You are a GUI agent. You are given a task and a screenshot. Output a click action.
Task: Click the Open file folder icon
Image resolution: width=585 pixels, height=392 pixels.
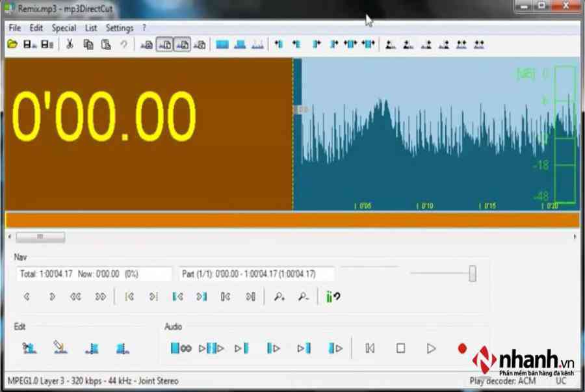(12, 45)
